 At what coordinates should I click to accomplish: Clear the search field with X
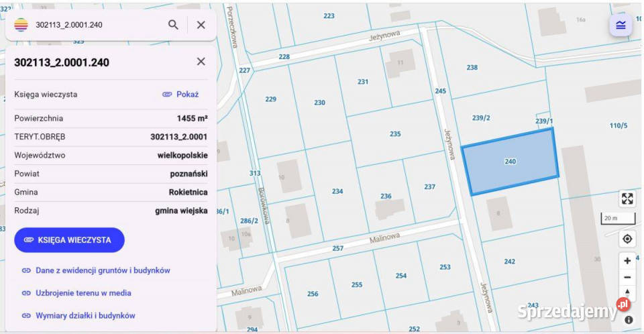tap(201, 25)
